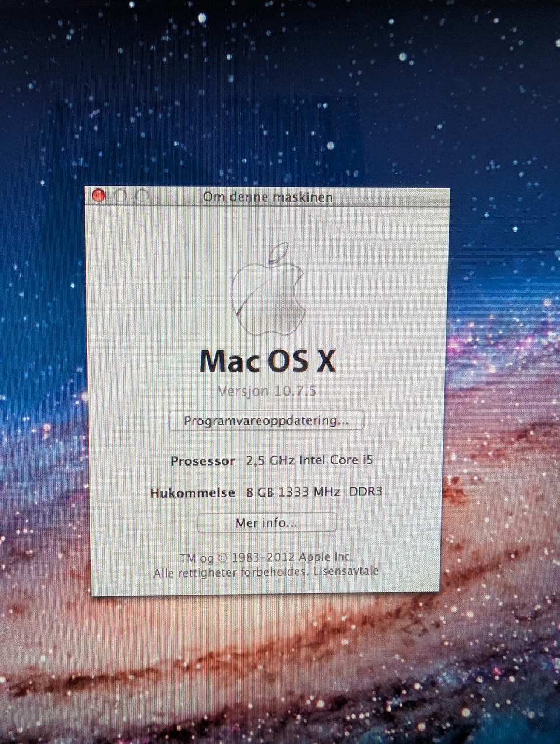Click the Alle rettigheter forbeholdes text
This screenshot has width=560, height=744.
230,572
